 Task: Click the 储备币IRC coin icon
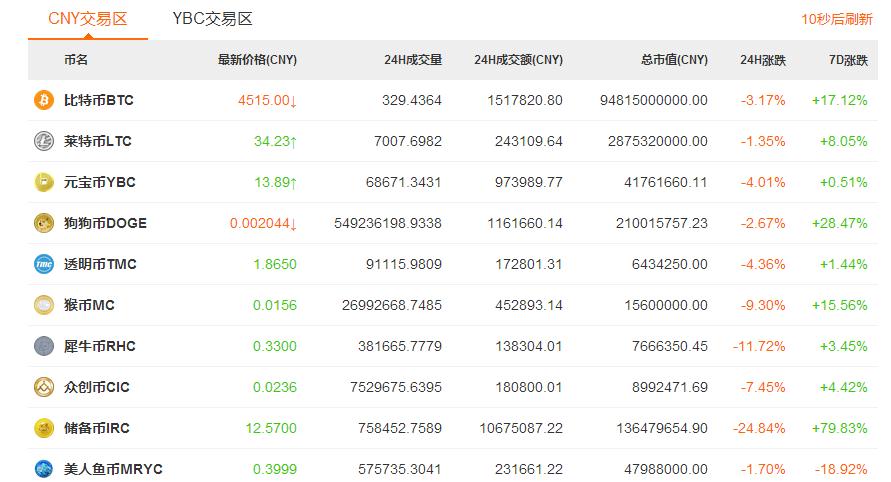(x=44, y=428)
